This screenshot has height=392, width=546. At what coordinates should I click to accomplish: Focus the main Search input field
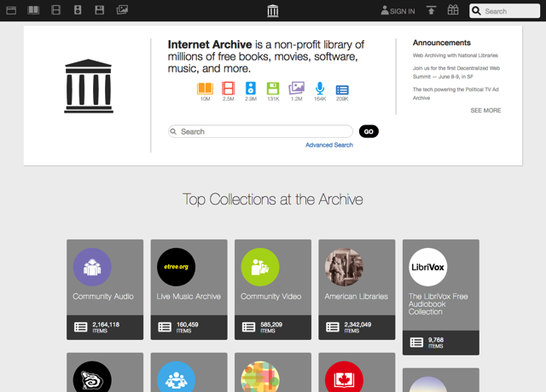[x=260, y=131]
